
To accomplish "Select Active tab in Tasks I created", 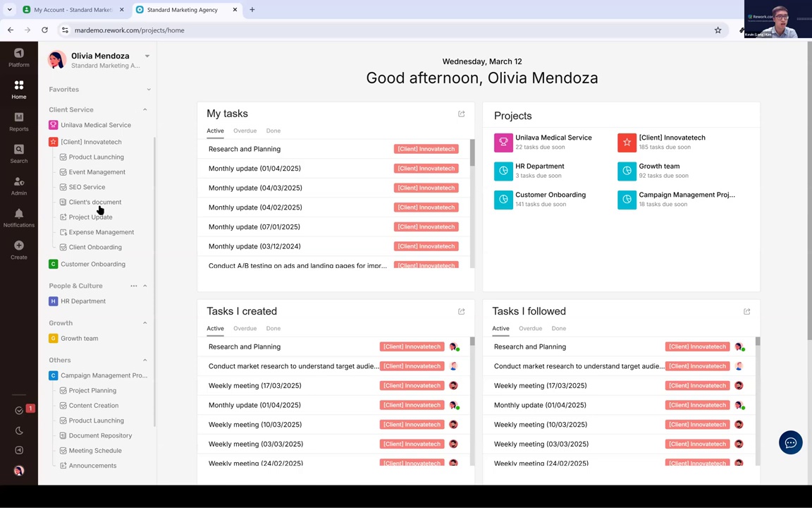I will point(216,328).
